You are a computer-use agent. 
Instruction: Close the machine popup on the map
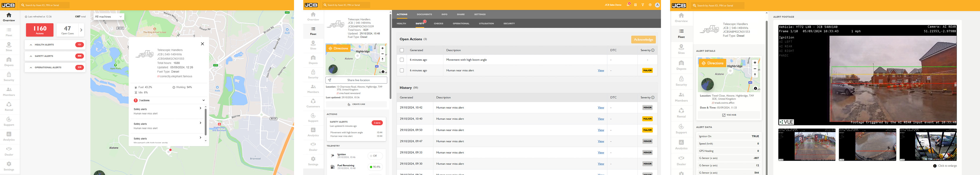[x=202, y=44]
